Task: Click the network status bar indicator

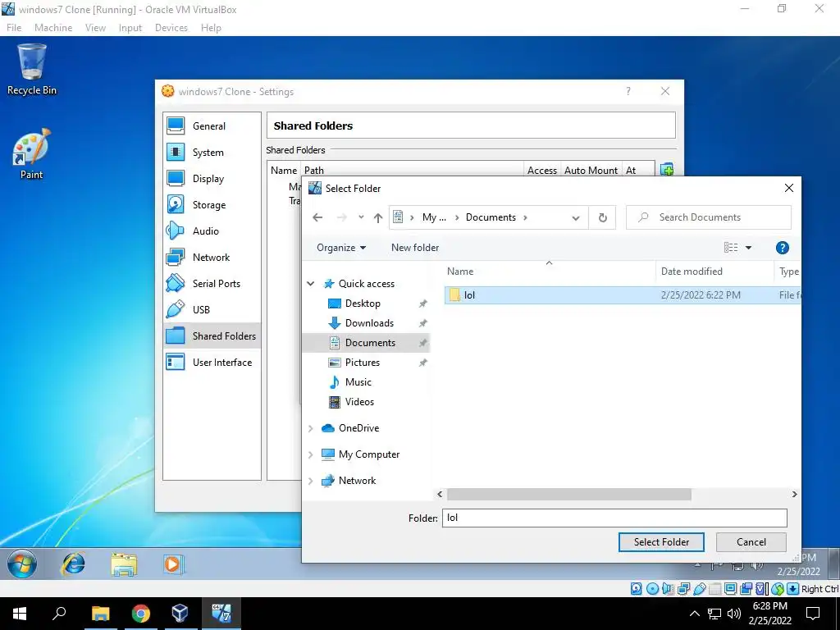Action: click(683, 589)
